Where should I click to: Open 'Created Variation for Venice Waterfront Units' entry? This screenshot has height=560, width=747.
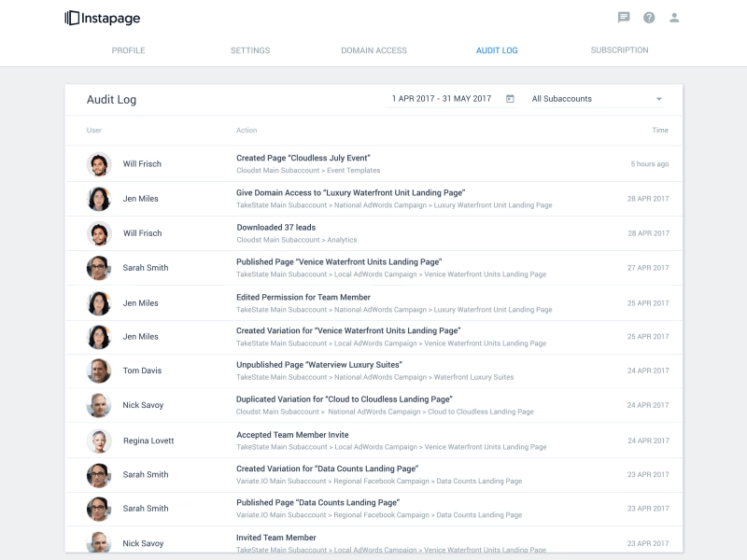tap(348, 330)
